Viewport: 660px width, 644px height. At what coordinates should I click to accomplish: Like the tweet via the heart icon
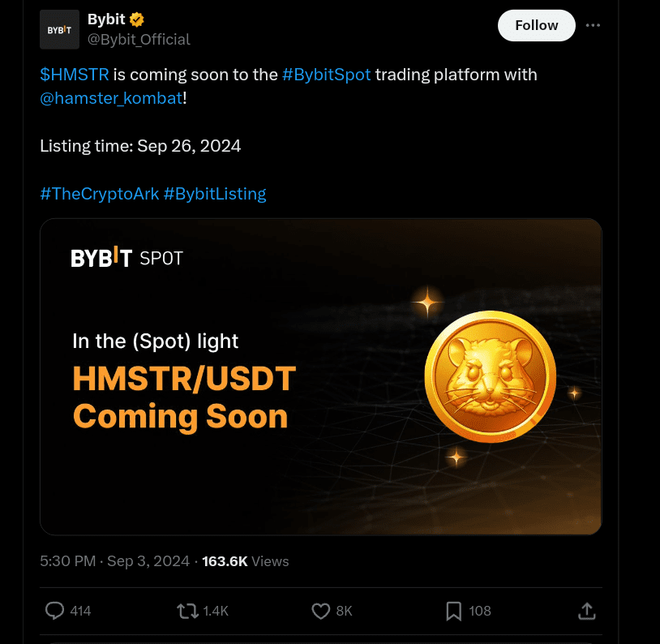click(x=320, y=611)
